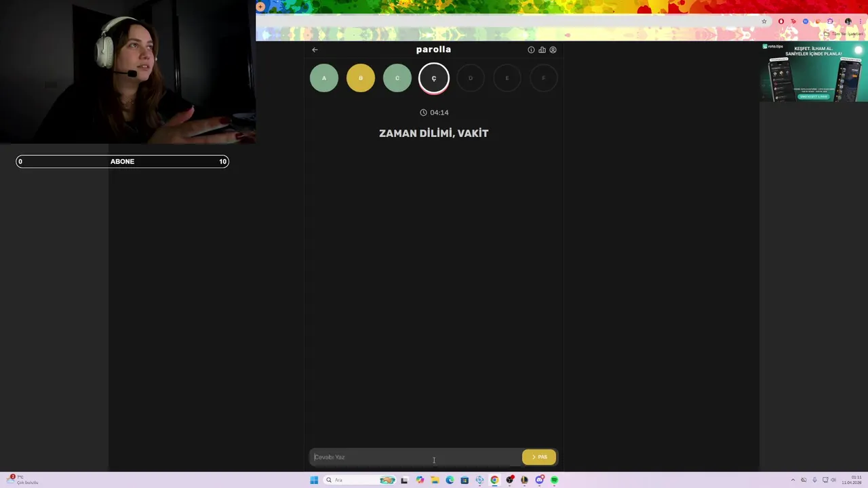Screen dimensions: 868x488
Task: Expand the system tray hidden icons chevron
Action: click(793, 480)
